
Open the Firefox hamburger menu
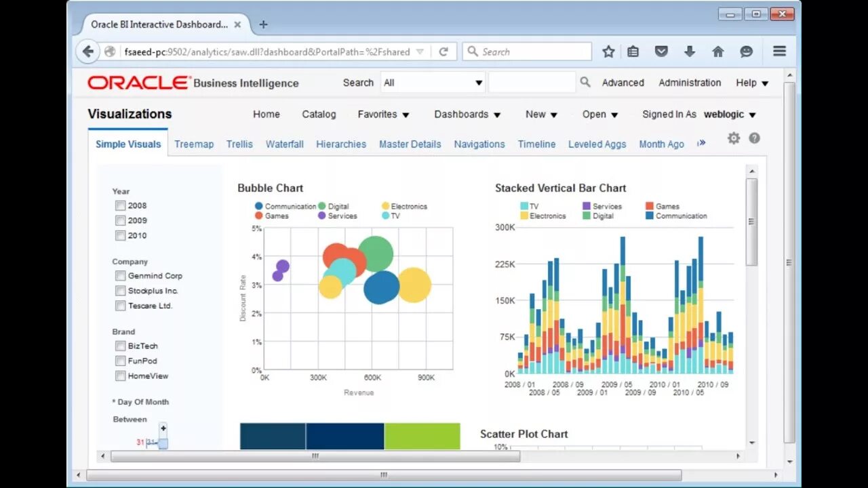pyautogui.click(x=780, y=52)
